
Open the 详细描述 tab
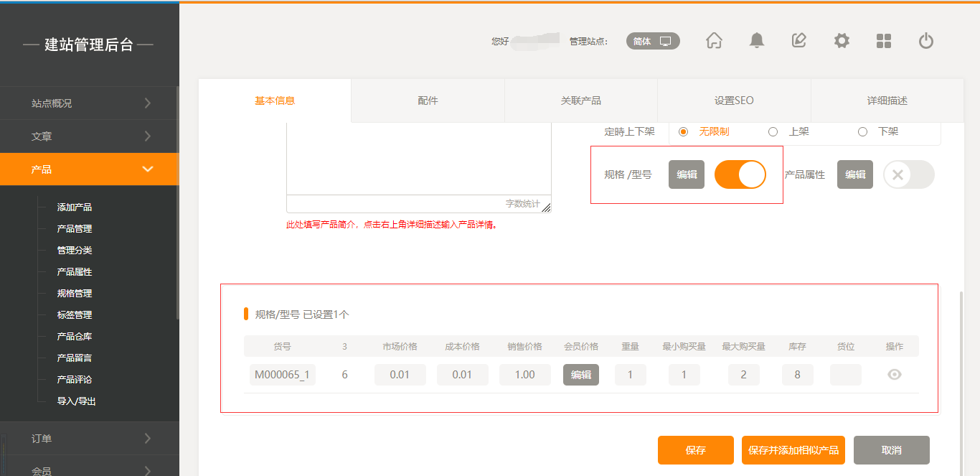887,101
